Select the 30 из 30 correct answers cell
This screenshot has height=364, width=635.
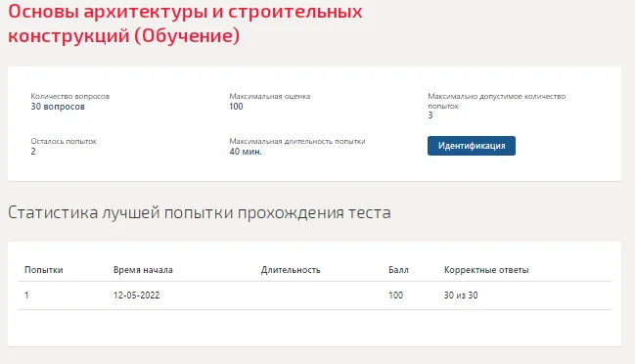461,296
